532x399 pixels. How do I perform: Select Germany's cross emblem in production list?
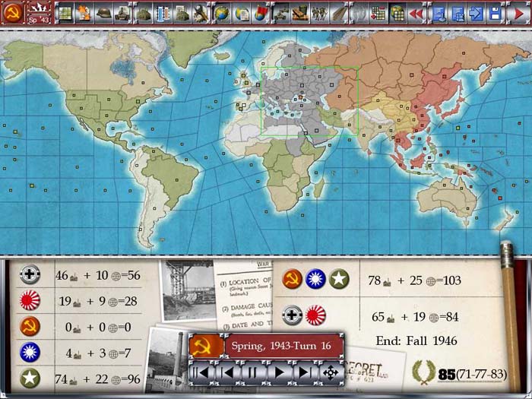click(30, 274)
